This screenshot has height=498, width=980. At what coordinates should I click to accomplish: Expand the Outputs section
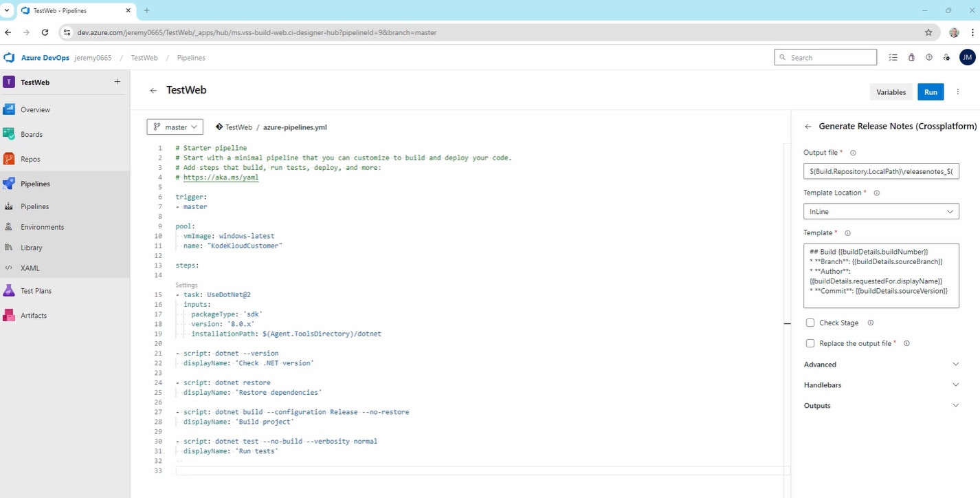(881, 406)
